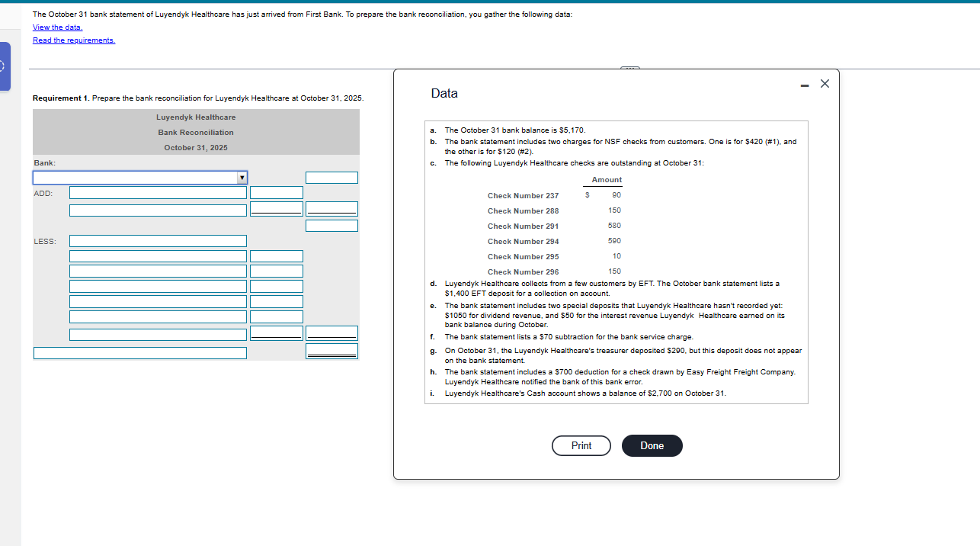Click the last LESS description field
Viewport: 980px width, 546px height.
point(158,334)
